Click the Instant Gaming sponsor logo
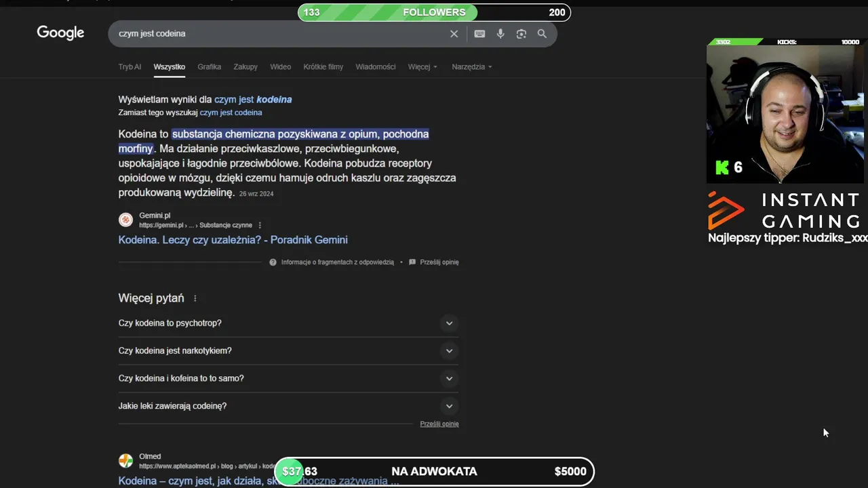Viewport: 868px width, 488px height. (785, 210)
